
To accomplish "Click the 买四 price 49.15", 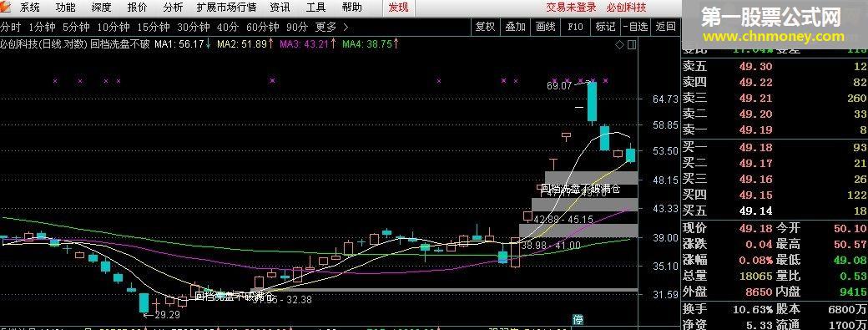I will point(755,195).
